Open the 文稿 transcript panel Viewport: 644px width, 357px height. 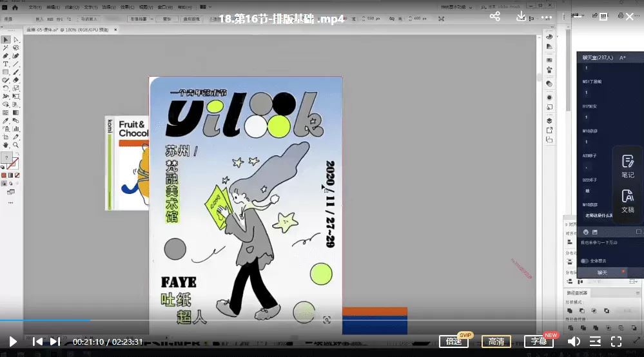(627, 202)
